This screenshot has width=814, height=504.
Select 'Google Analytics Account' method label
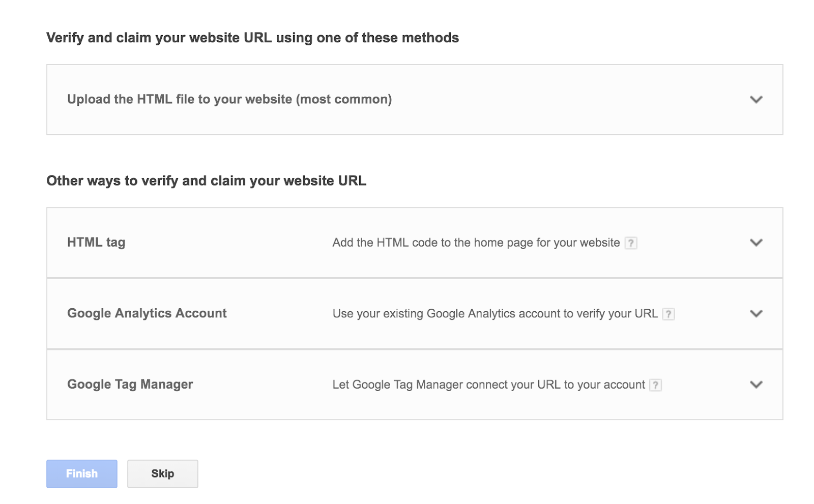pyautogui.click(x=147, y=313)
